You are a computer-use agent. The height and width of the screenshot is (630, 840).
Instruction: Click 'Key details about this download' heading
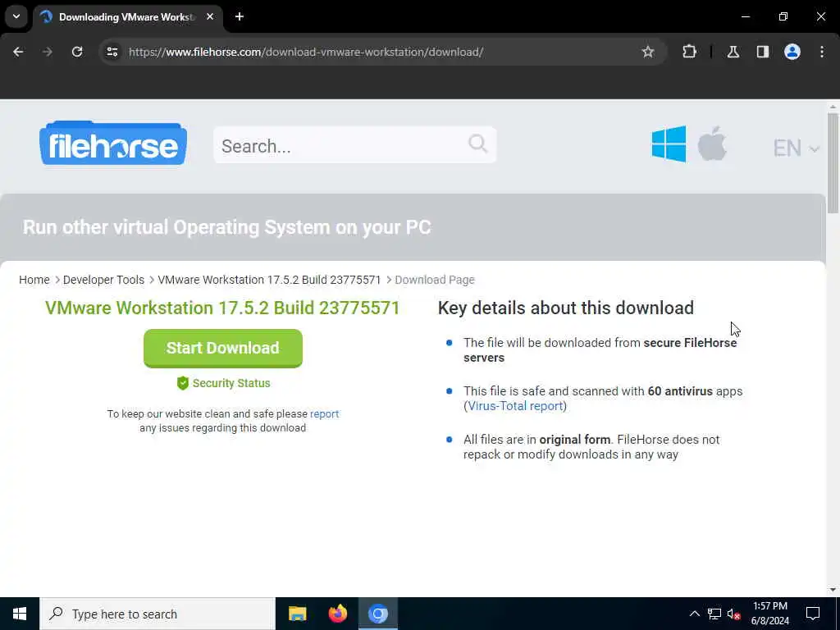click(x=566, y=308)
